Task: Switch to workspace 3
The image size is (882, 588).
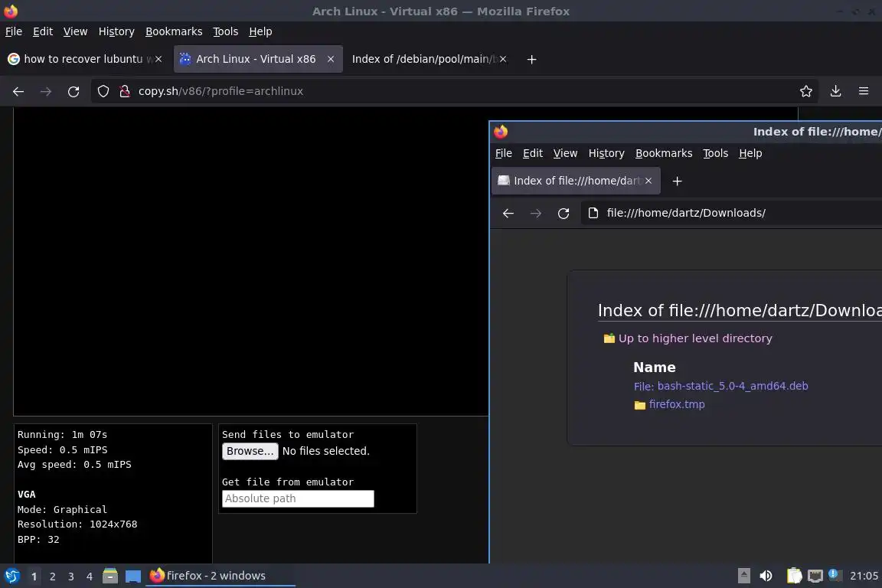Action: [x=71, y=577]
